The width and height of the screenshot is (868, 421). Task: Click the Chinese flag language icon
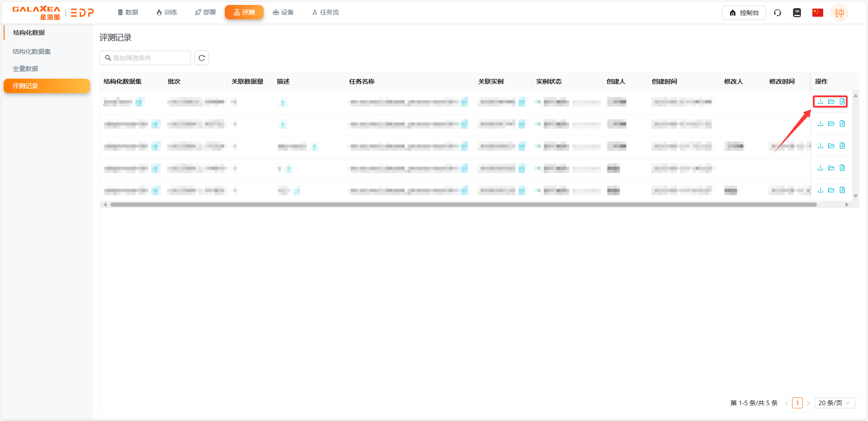817,12
